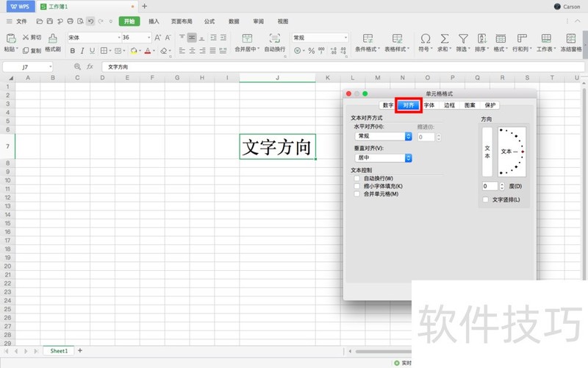Click the text orientation angle dial
The image size is (588, 368).
[512, 152]
